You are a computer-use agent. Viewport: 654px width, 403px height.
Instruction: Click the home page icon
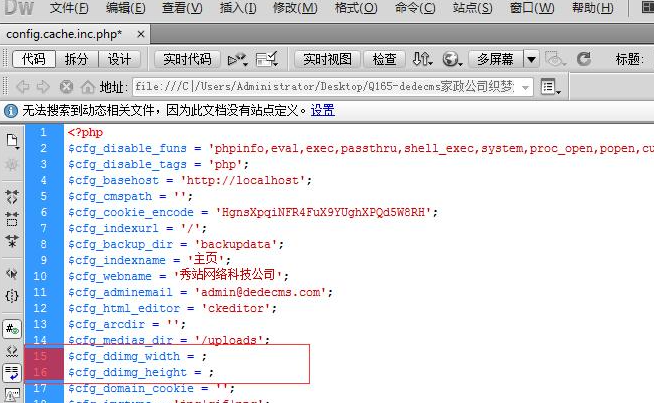[88, 87]
